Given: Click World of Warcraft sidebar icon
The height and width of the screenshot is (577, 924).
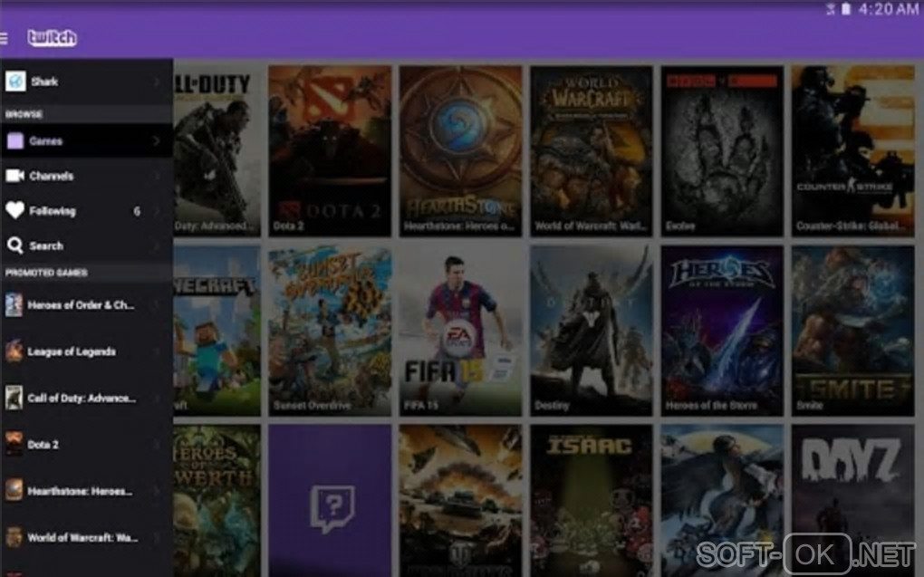Looking at the screenshot, I should pos(14,537).
